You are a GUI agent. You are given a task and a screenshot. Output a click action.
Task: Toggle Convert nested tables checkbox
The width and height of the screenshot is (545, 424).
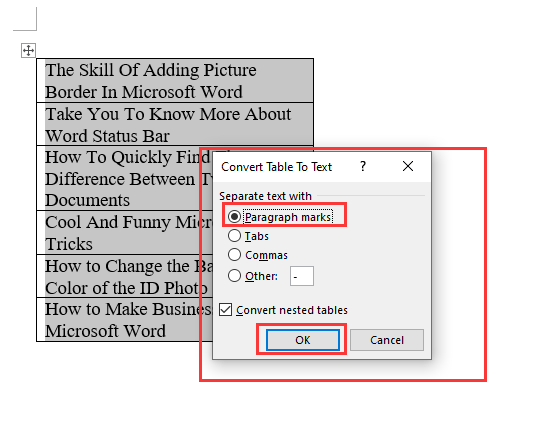pyautogui.click(x=226, y=310)
